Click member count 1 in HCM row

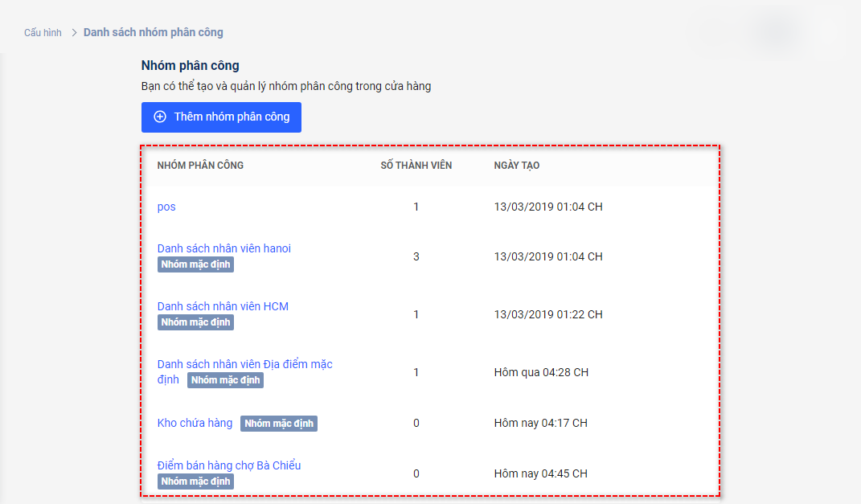[x=416, y=314]
